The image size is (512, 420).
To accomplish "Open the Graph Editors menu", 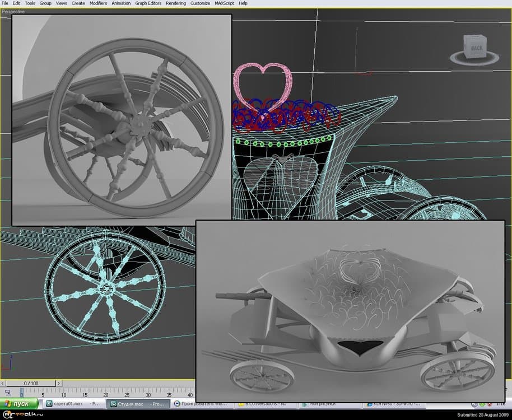I will [x=148, y=3].
